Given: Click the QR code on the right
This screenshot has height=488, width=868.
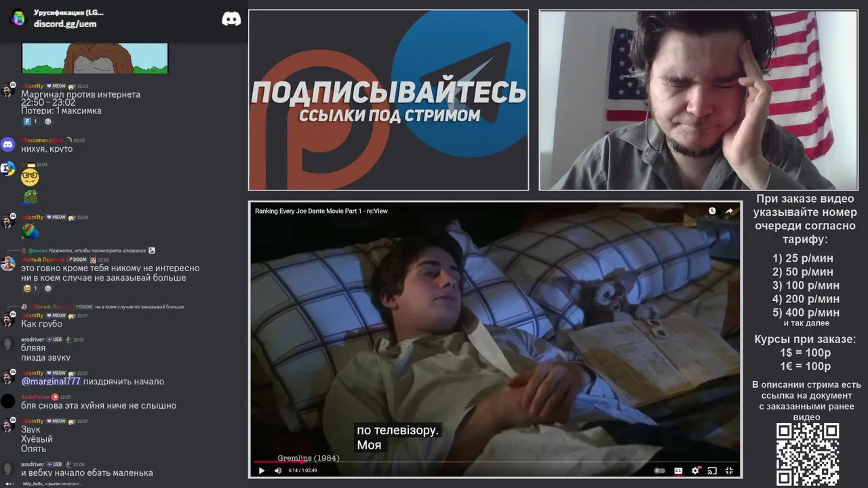Looking at the screenshot, I should [x=807, y=455].
